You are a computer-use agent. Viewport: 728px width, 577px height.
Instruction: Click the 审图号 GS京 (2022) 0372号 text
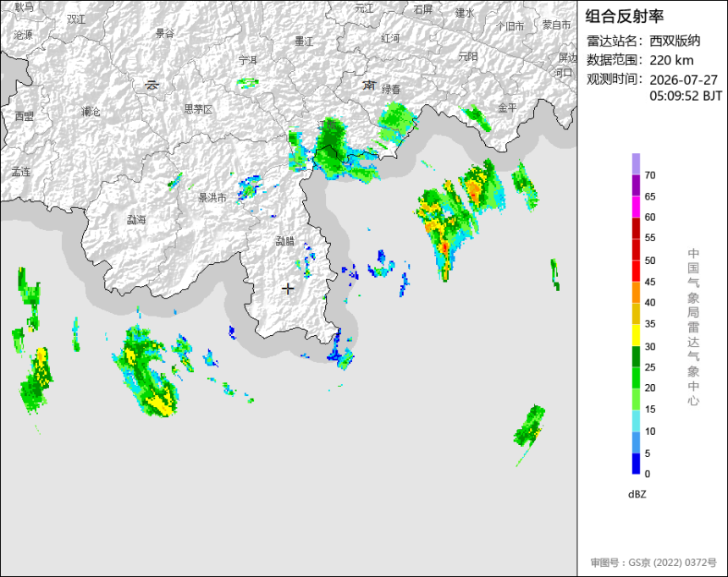654,563
